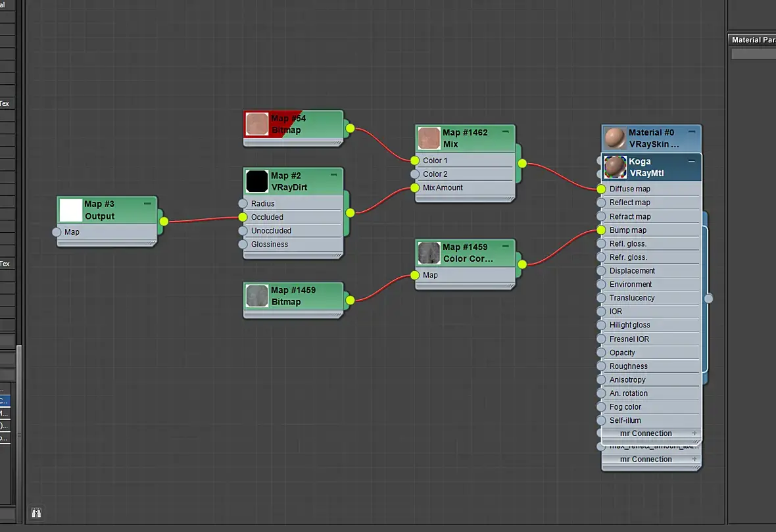Click the Unoccluded input socket on VRayDirt
This screenshot has width=776, height=532.
[x=243, y=231]
